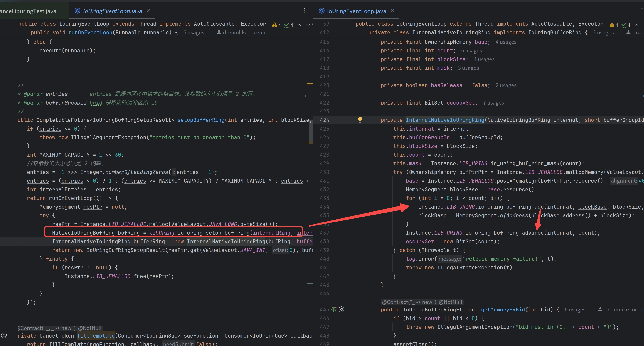Click the io_uring_buf_ring_advance call
This screenshot has height=346, width=644.
coord(505,233)
